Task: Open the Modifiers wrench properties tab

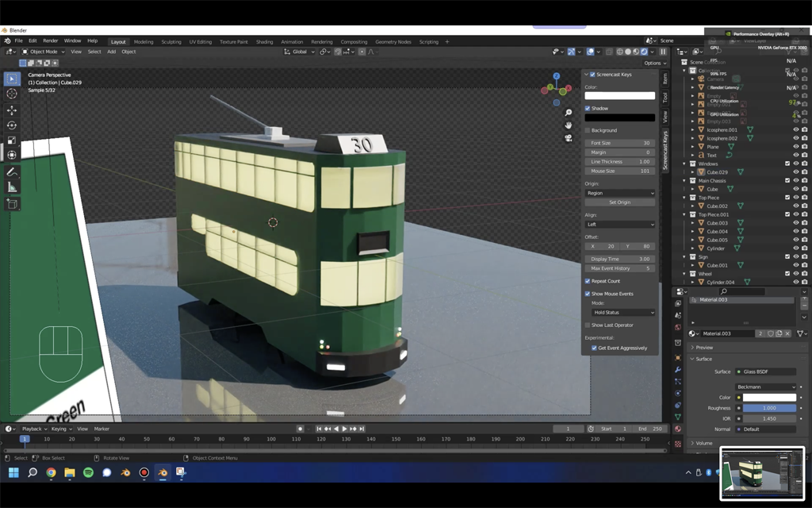Action: click(x=678, y=370)
